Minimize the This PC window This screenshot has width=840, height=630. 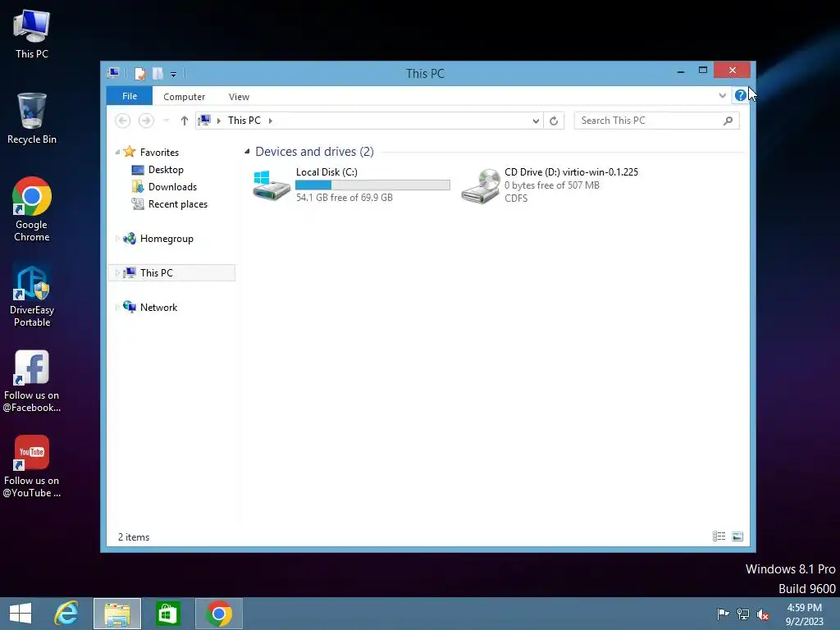[x=680, y=71]
